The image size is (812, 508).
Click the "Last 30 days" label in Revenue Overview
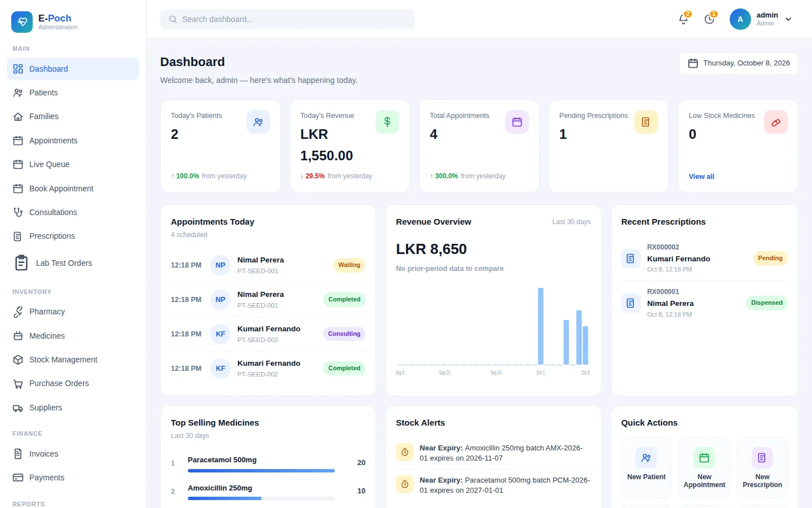coord(571,222)
